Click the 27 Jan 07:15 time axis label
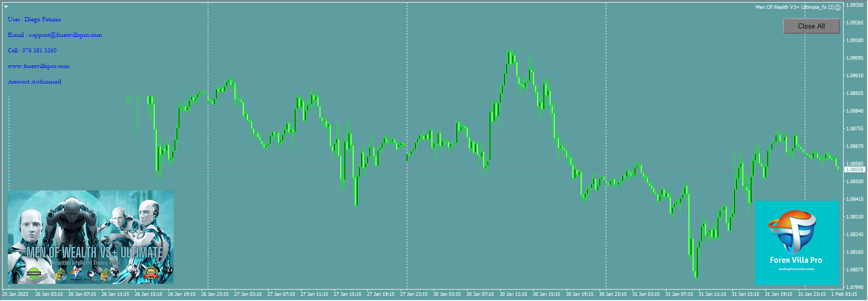Image resolution: width=868 pixels, height=301 pixels. (x=281, y=294)
